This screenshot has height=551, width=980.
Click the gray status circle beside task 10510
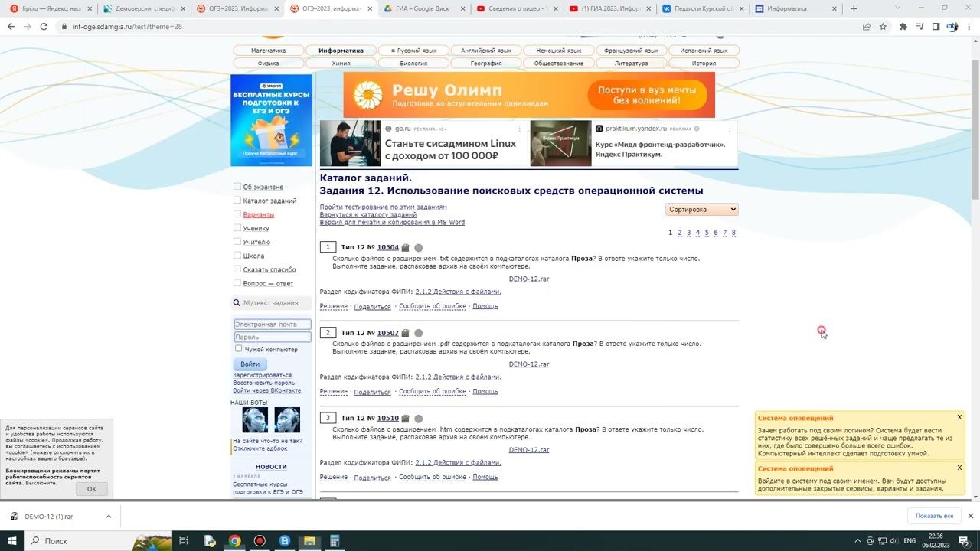click(419, 419)
